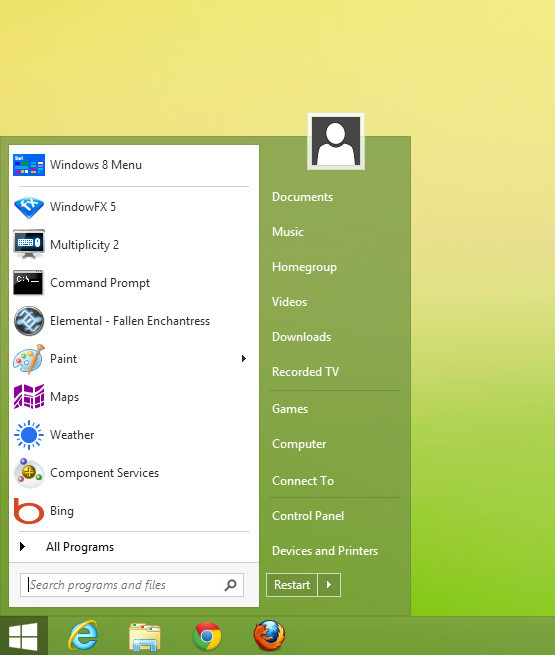
Task: Select the 'Bing' label text
Action: (62, 511)
